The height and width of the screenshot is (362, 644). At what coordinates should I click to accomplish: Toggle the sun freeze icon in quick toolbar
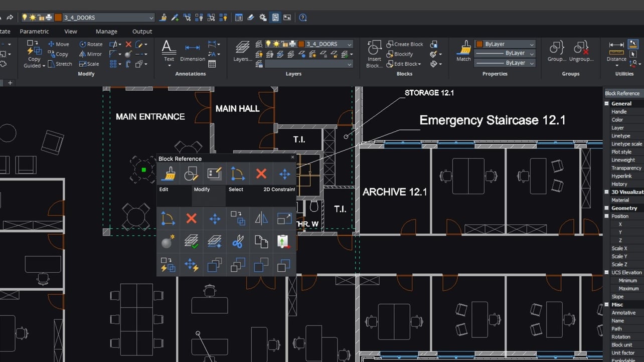33,17
